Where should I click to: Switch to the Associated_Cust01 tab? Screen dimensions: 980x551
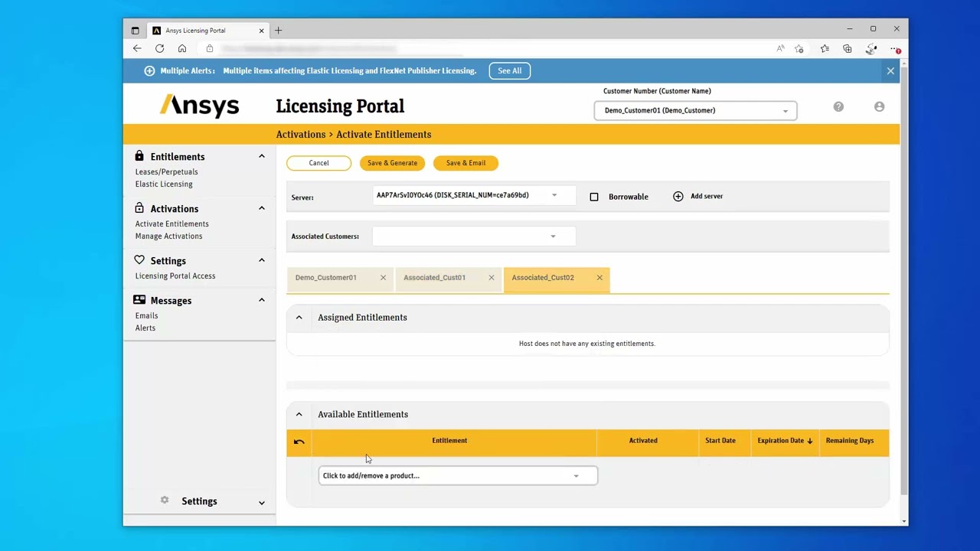[434, 278]
